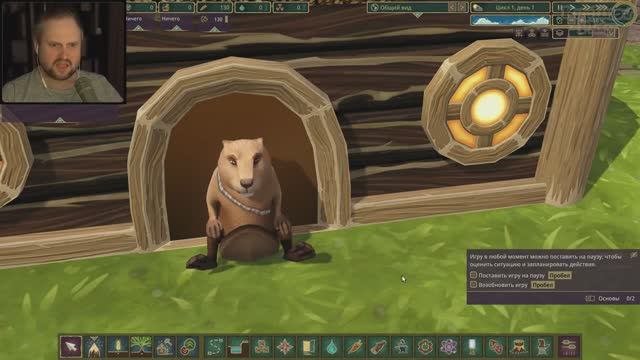Click the wood log counter showing 130
The height and width of the screenshot is (360, 640).
[215, 7]
